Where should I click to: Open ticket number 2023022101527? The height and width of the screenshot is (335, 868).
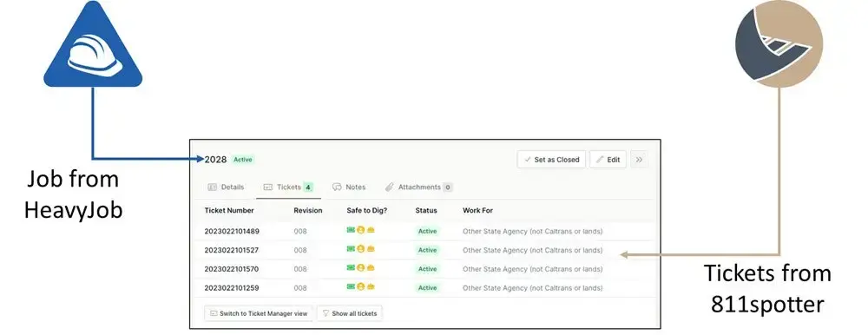point(232,250)
